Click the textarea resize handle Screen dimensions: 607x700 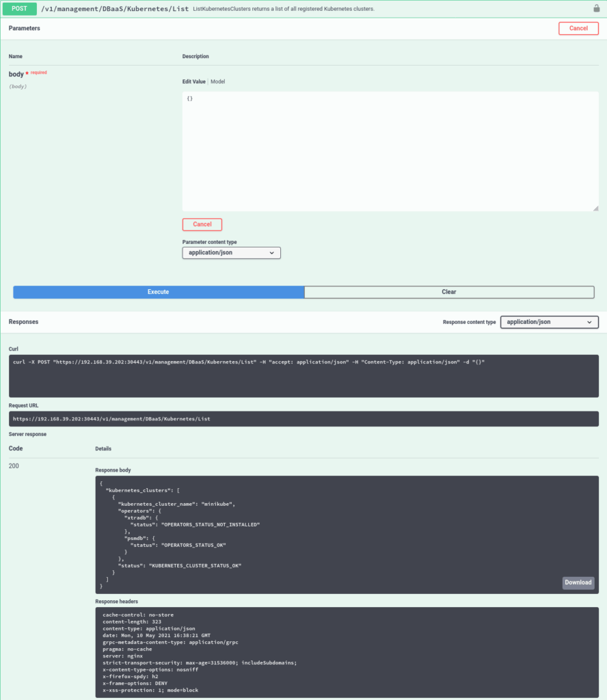[x=596, y=209]
